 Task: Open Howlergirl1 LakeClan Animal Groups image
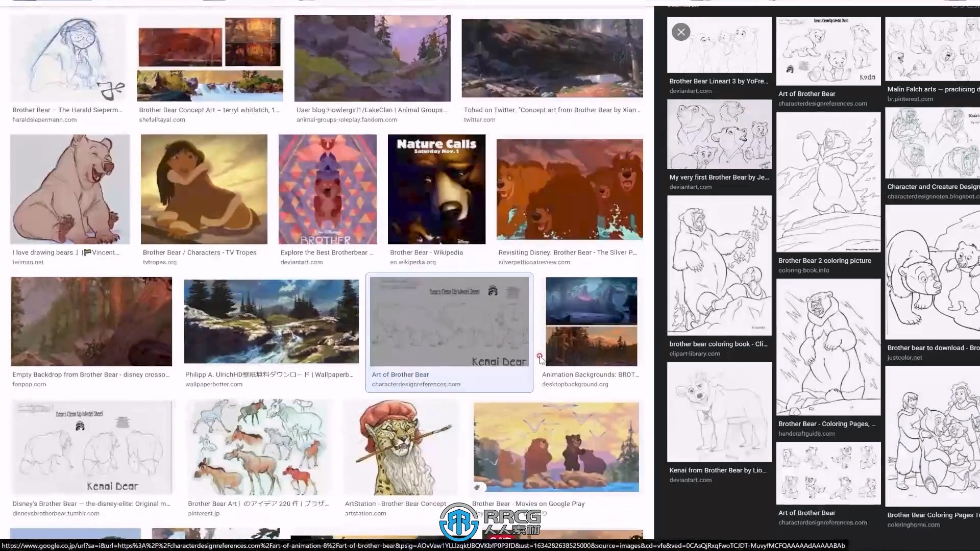click(372, 58)
